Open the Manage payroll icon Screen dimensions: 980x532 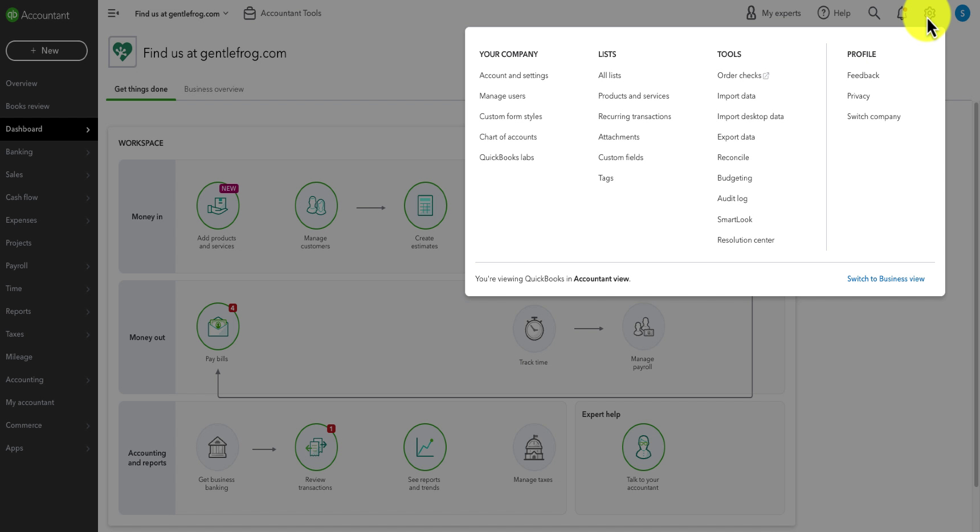(643, 326)
